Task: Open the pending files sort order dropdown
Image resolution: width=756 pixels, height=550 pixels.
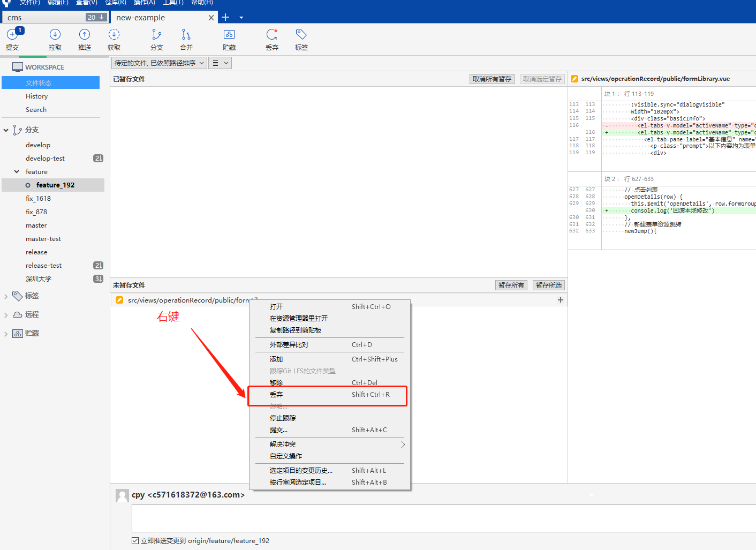Action: (x=159, y=63)
